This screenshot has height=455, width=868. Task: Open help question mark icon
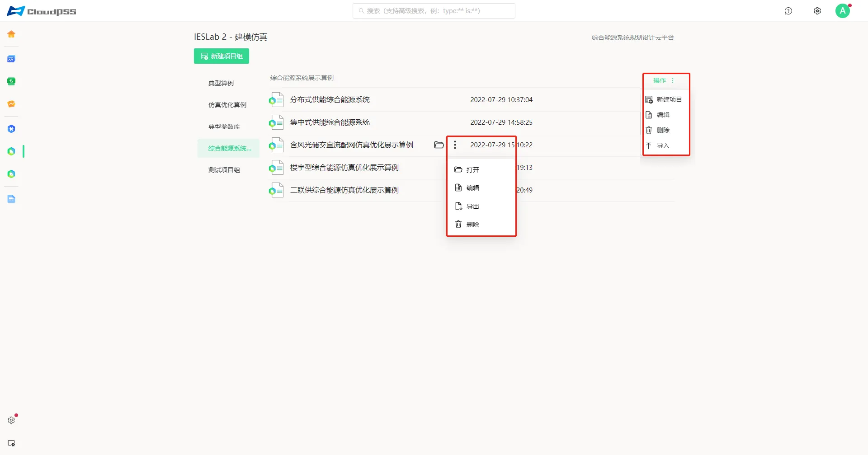point(788,11)
